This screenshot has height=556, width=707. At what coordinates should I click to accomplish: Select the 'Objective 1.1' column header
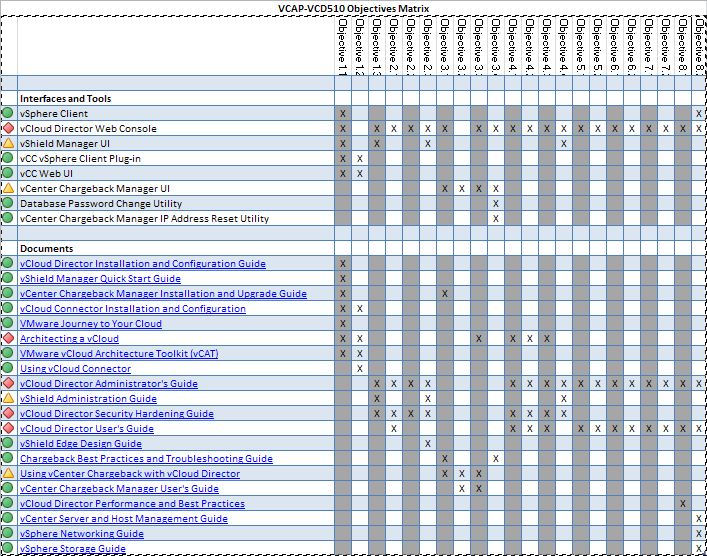[x=343, y=46]
